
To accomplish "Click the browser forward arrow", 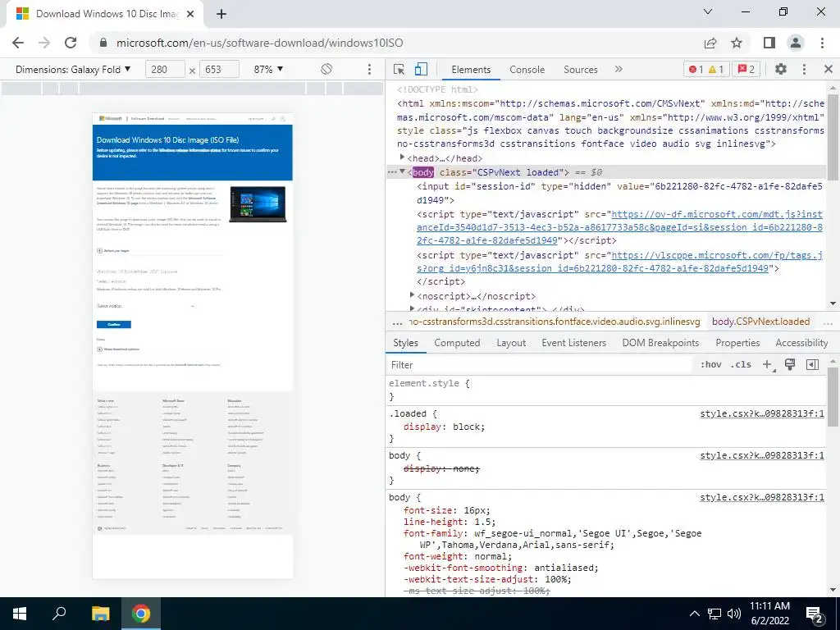I will 44,43.
